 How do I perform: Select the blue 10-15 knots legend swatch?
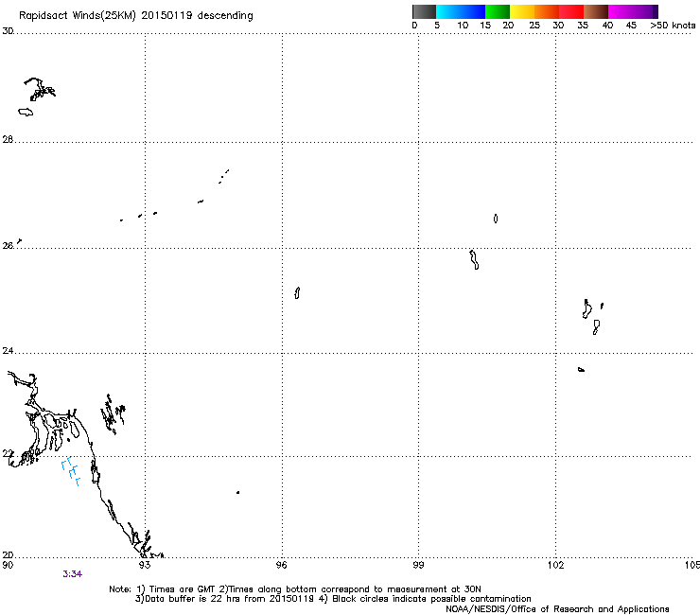[473, 11]
